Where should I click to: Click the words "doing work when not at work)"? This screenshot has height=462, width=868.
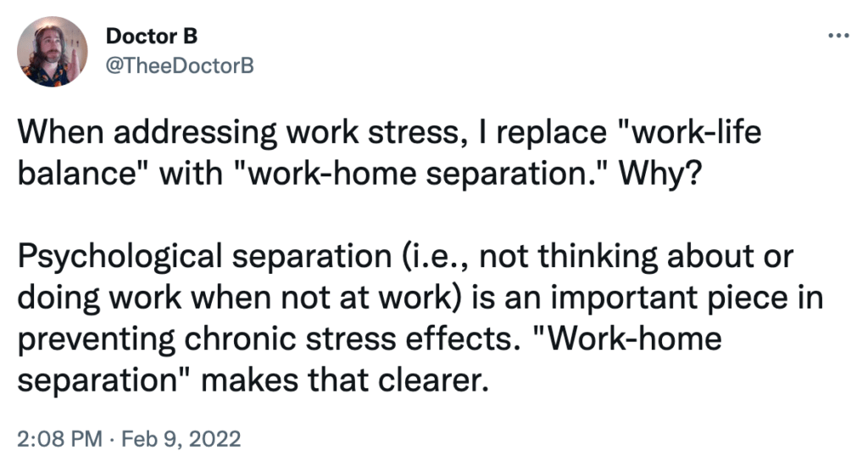click(240, 298)
